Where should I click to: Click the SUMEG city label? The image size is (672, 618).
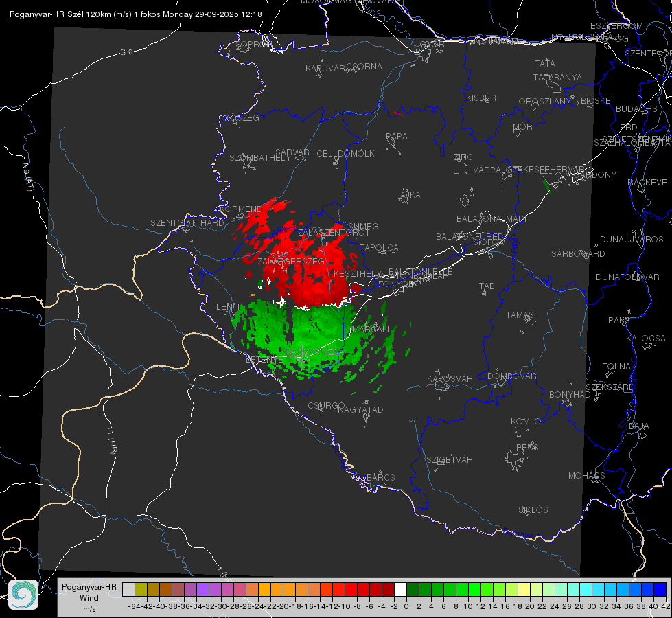(x=363, y=226)
